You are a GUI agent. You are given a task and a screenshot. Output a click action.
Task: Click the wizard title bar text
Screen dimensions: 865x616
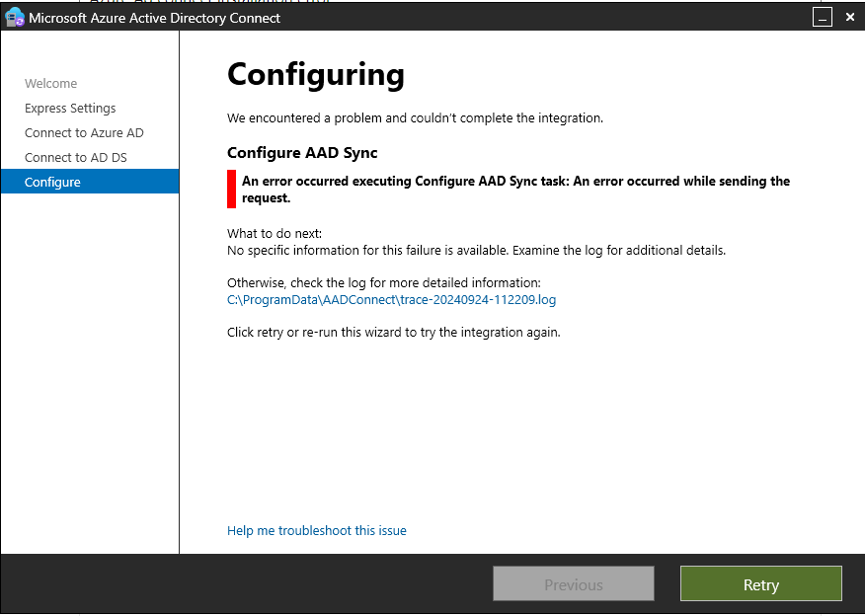click(153, 18)
